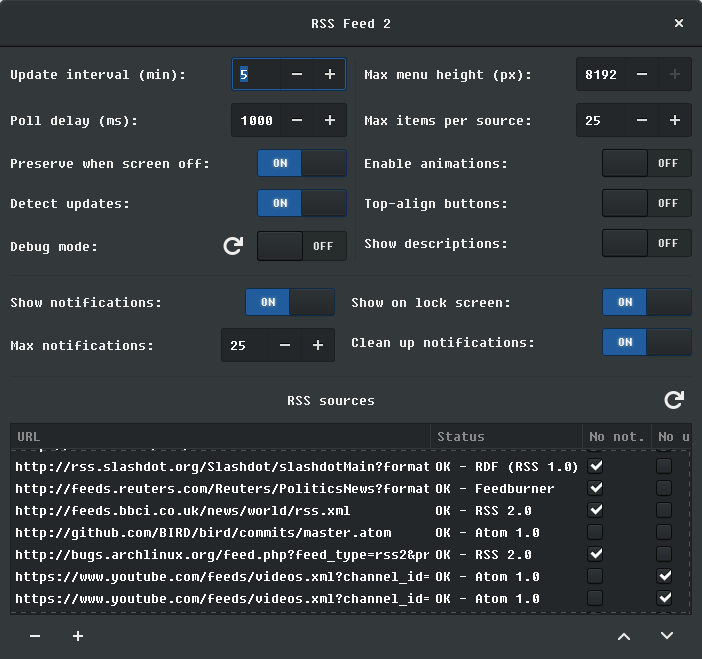This screenshot has height=659, width=702.
Task: Decrease the update interval value
Action: [297, 74]
